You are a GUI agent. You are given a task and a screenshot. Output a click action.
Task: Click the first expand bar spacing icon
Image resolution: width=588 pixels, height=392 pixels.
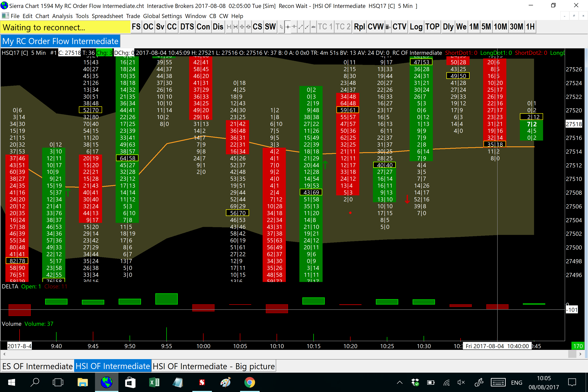click(229, 27)
